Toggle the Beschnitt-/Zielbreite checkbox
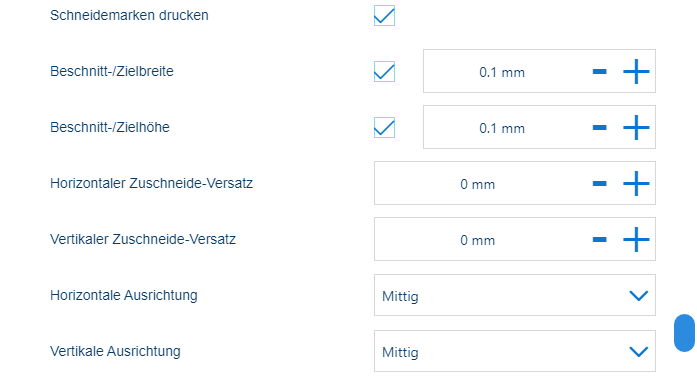 (385, 72)
